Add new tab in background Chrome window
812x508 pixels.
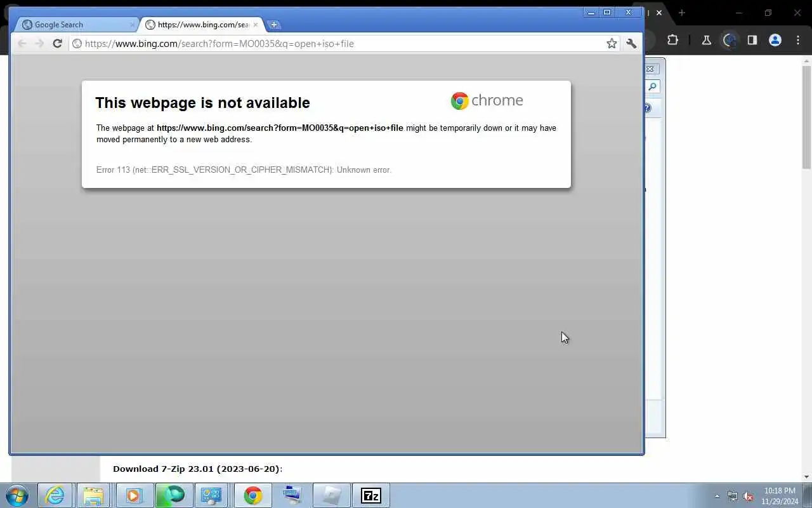(682, 13)
